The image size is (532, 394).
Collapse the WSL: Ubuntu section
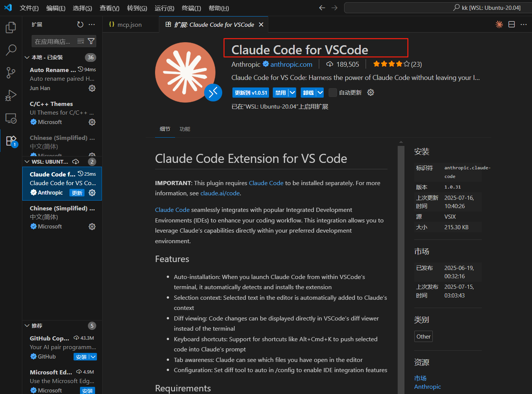(27, 162)
